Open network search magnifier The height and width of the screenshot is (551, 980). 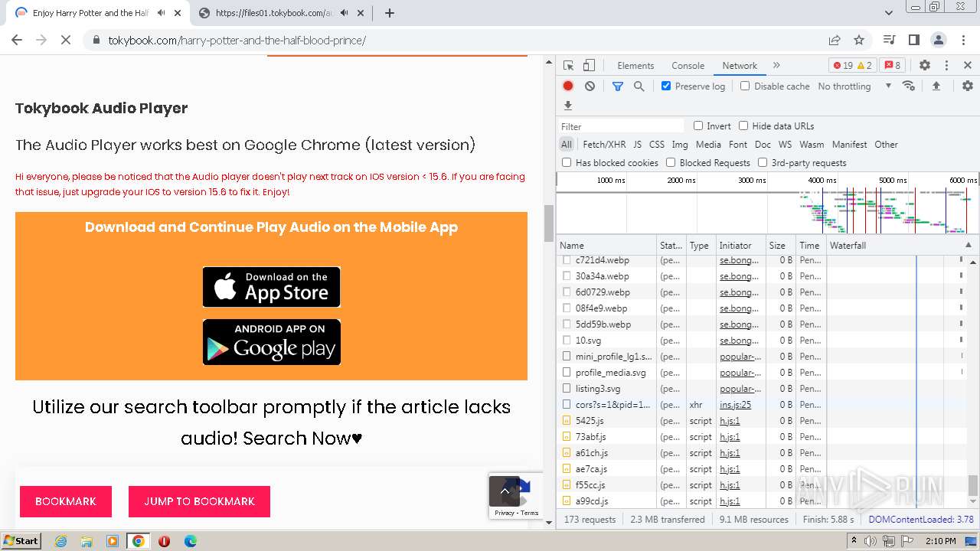point(639,86)
